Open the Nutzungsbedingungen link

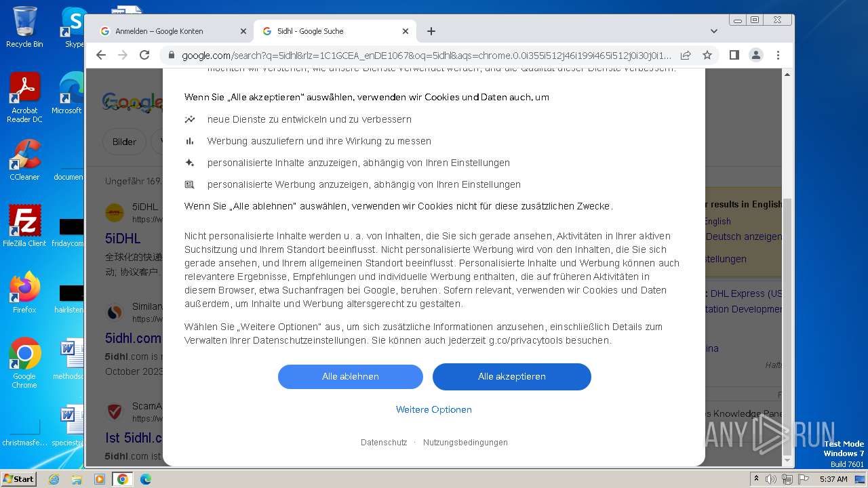click(465, 443)
